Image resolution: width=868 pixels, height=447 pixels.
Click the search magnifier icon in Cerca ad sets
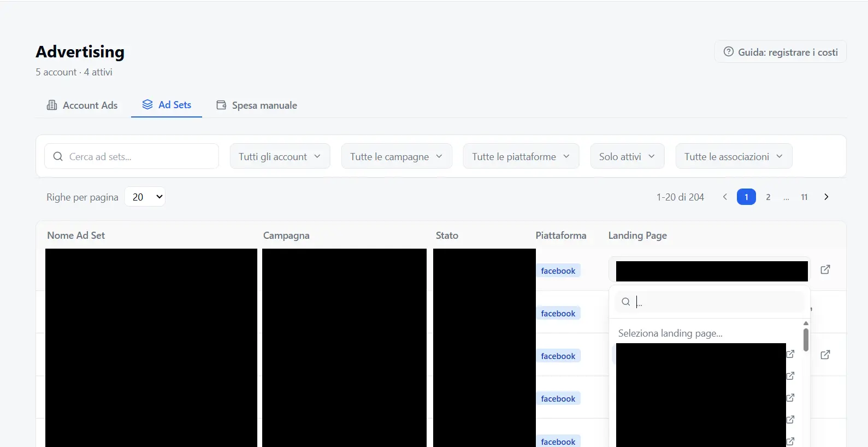58,156
